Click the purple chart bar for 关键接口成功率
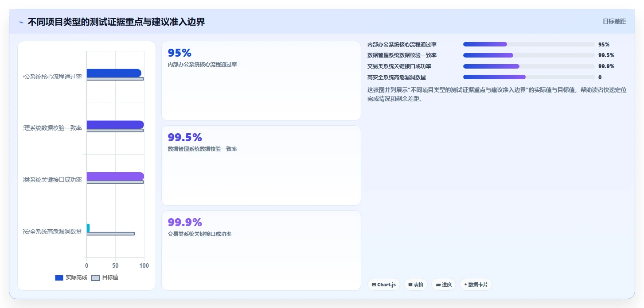Screen dimensions: 644x308 115,176
